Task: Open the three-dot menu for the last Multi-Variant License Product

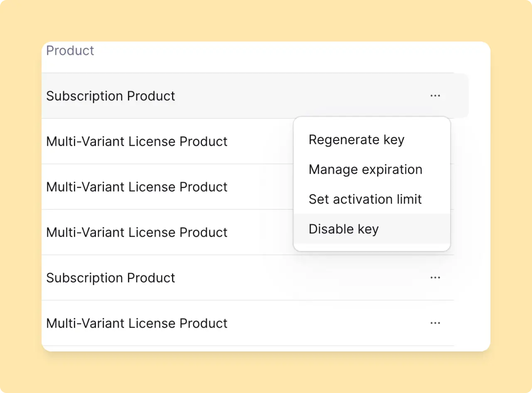Action: pyautogui.click(x=435, y=323)
